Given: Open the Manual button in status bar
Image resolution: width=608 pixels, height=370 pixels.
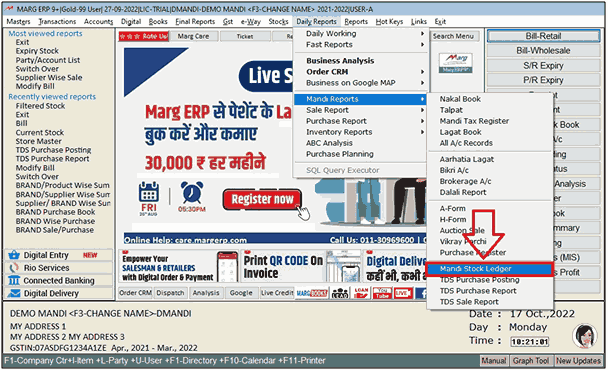Looking at the screenshot, I should click(494, 361).
